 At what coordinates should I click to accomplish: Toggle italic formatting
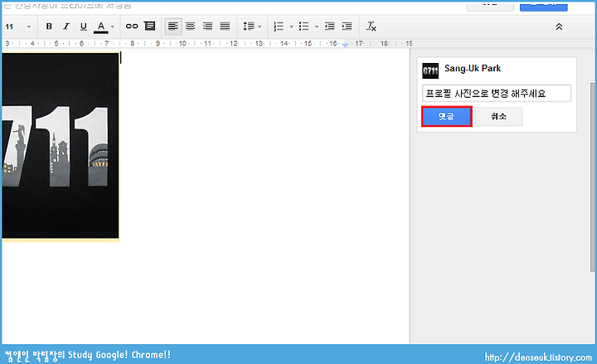coord(66,27)
